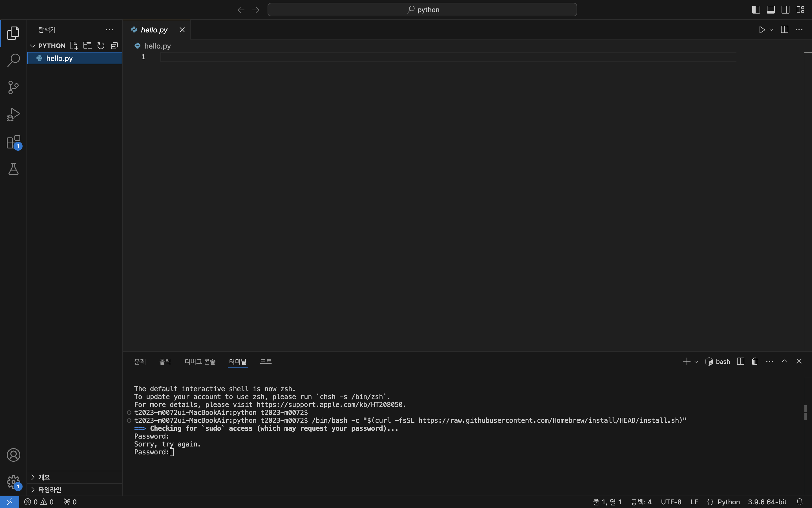Image resolution: width=812 pixels, height=508 pixels.
Task: Run the Python file with play button
Action: pyautogui.click(x=762, y=30)
